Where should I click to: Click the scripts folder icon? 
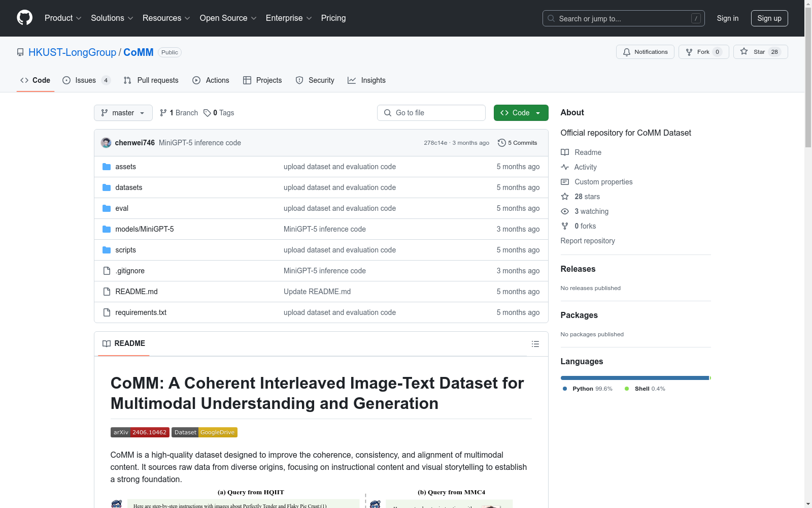(x=107, y=250)
